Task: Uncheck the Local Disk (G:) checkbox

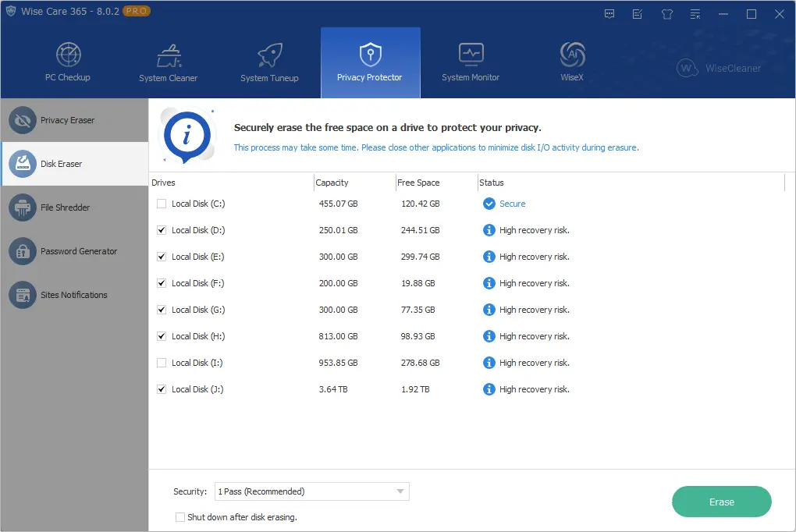Action: 162,310
